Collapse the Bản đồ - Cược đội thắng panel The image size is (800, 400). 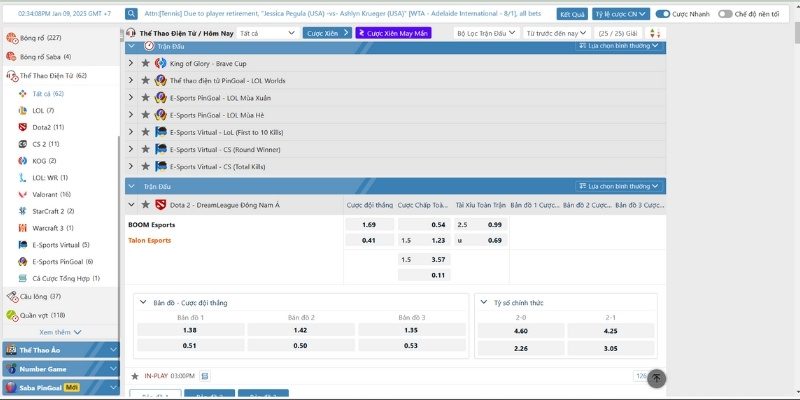pyautogui.click(x=143, y=303)
